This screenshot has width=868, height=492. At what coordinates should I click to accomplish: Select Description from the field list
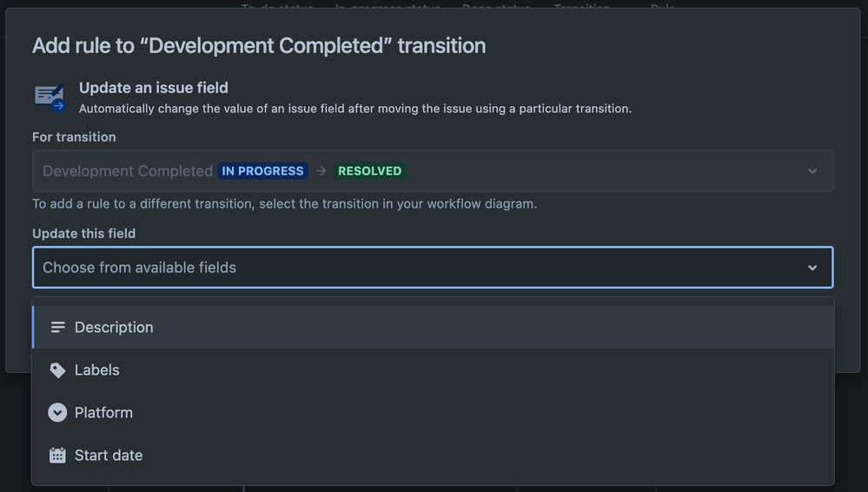click(433, 328)
